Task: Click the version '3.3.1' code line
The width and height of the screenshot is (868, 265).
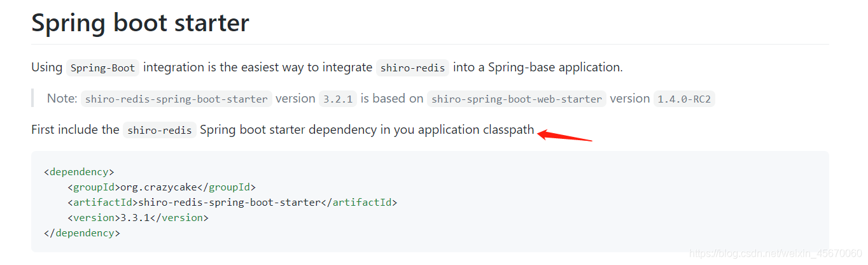Action: point(137,218)
